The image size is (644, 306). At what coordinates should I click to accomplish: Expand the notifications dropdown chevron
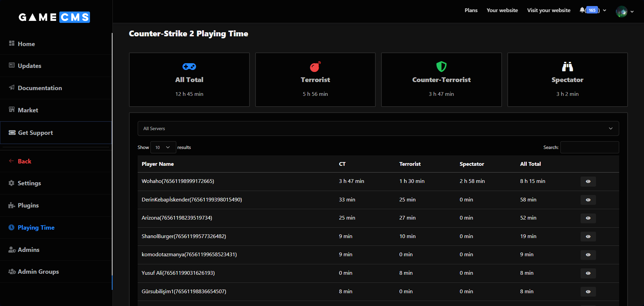coord(605,10)
